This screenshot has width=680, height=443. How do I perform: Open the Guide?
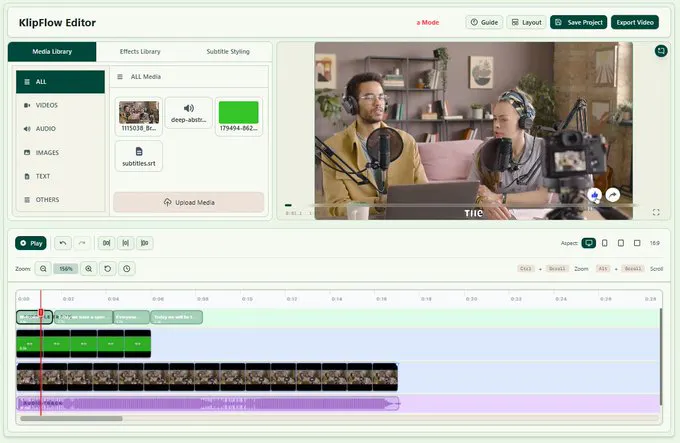(484, 22)
